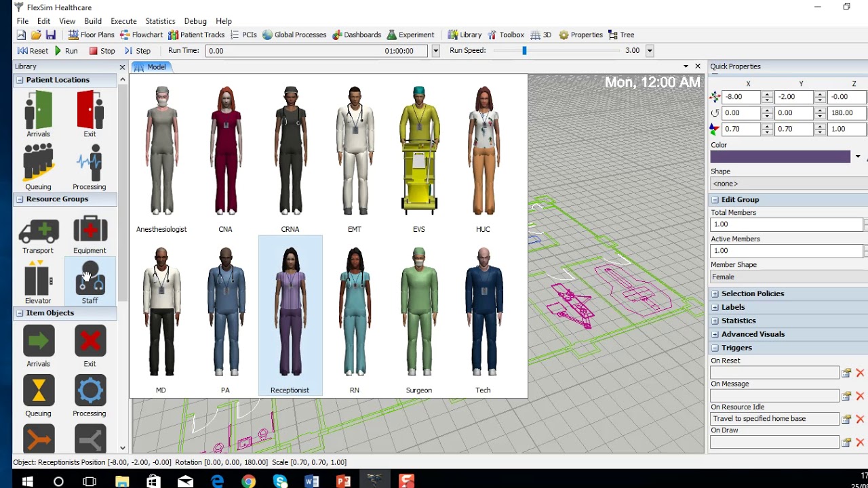This screenshot has width=868, height=488.
Task: Click the open folder toolbar icon
Action: click(x=36, y=35)
